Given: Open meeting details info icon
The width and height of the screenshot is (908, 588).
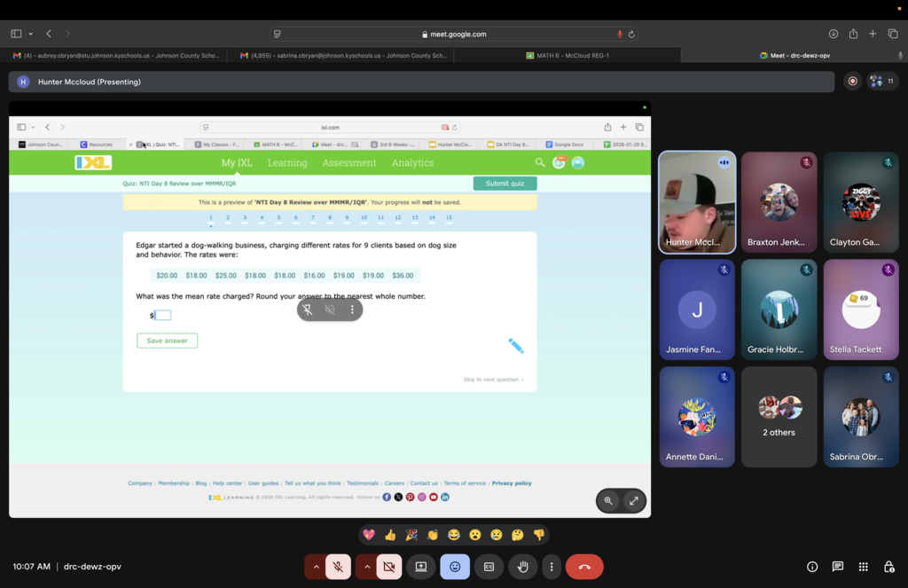Looking at the screenshot, I should 812,567.
